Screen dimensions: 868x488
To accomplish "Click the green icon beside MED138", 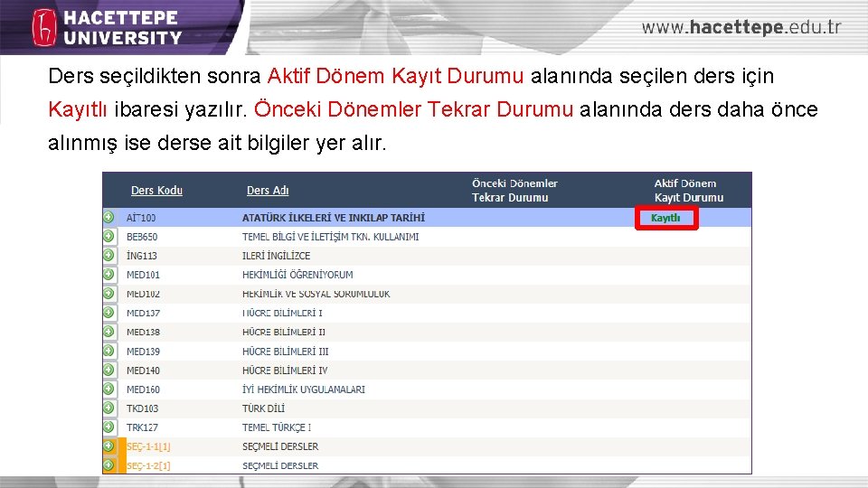I will point(108,332).
